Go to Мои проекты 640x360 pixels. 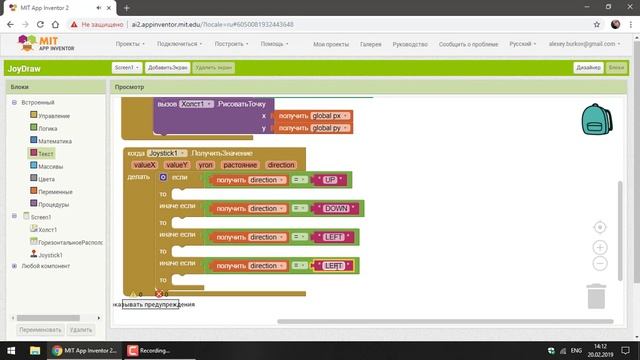(331, 44)
